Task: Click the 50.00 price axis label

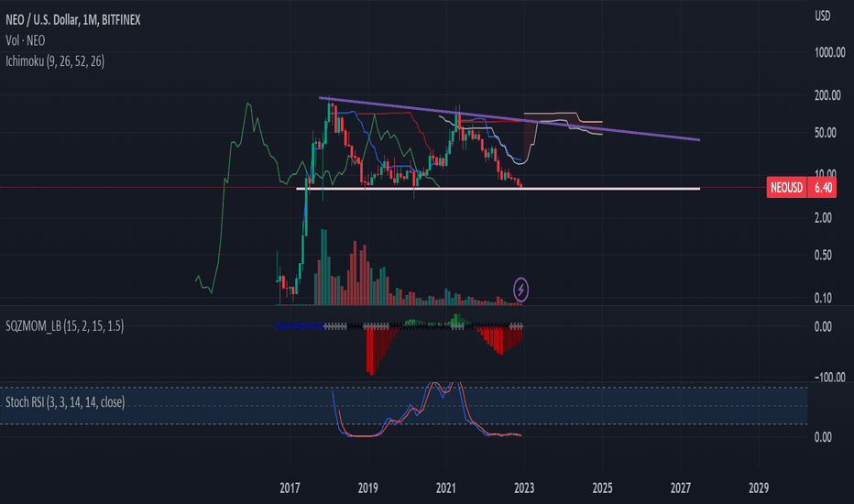Action: [x=825, y=132]
